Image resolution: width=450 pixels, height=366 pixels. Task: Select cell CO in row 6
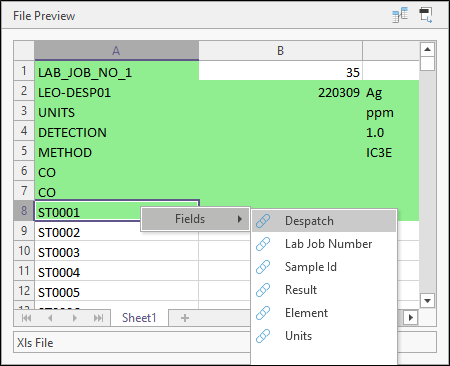(117, 172)
